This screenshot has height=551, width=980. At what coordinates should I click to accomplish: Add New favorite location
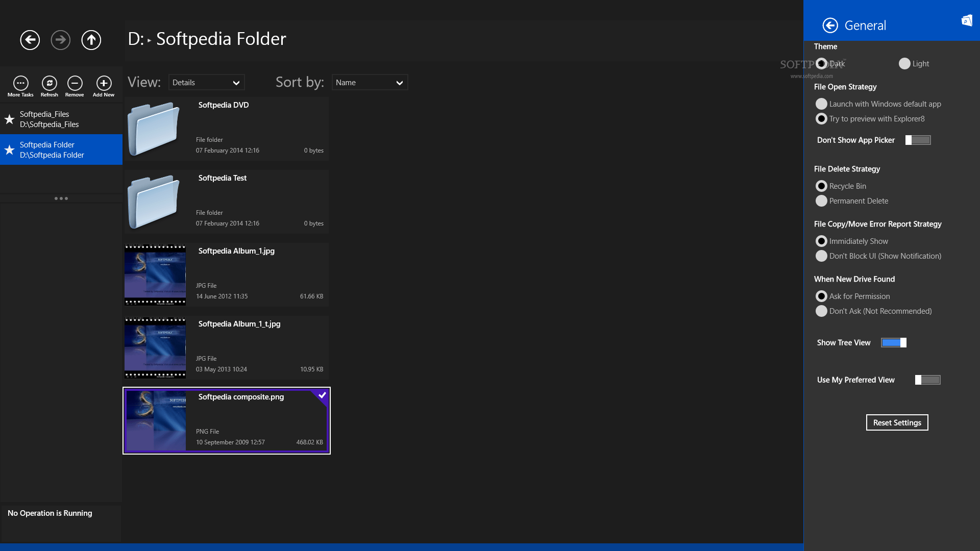(x=104, y=83)
